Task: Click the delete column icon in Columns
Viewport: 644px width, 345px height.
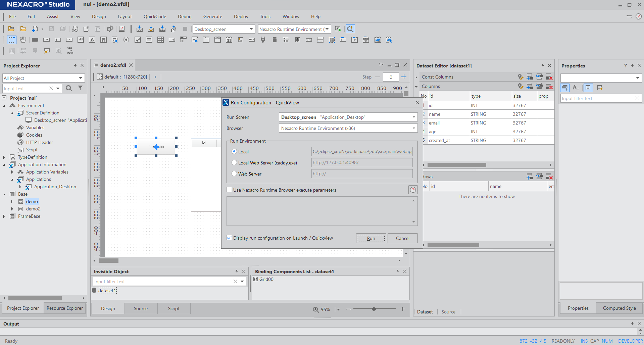Action: (x=549, y=86)
